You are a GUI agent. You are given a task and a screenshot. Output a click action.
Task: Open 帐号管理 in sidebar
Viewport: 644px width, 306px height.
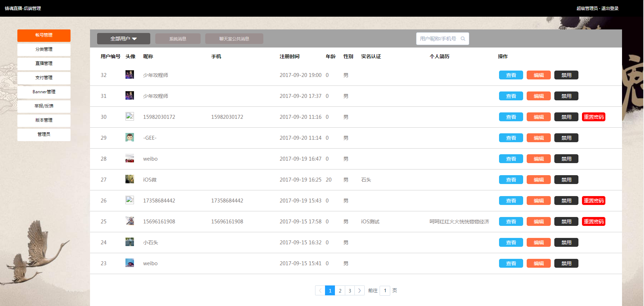click(x=44, y=35)
